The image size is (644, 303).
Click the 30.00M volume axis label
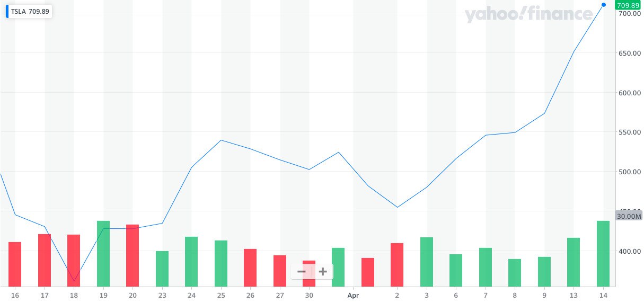click(x=629, y=216)
